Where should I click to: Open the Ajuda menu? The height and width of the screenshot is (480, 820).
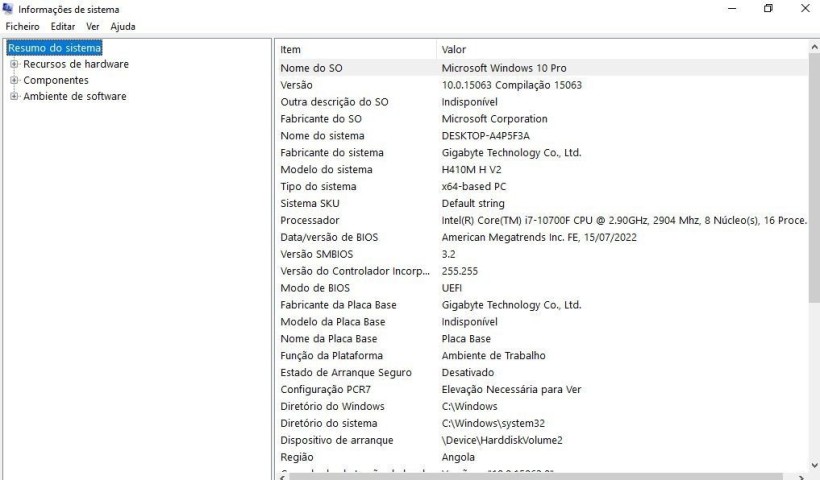click(x=123, y=26)
